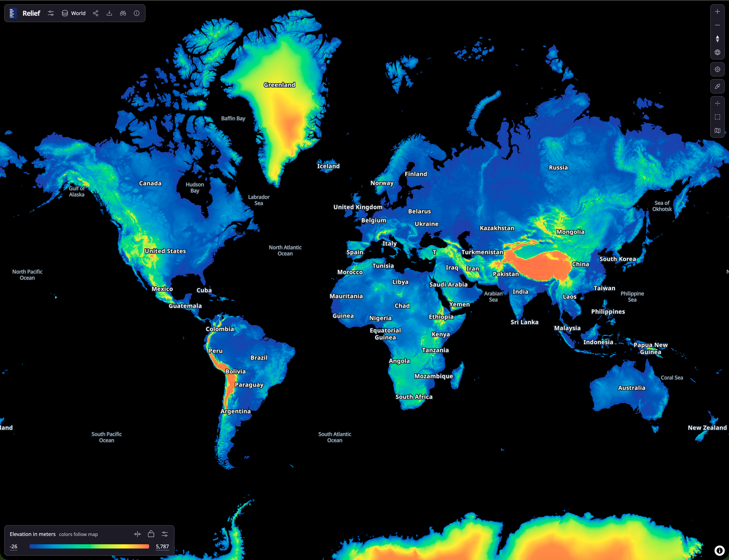
Task: Click the download icon in top toolbar
Action: coord(109,13)
